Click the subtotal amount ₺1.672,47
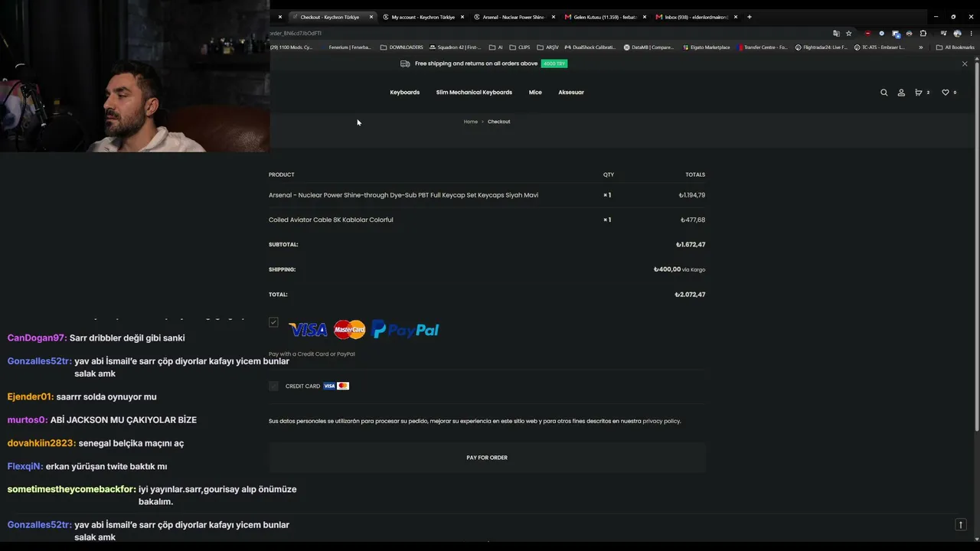 point(691,245)
